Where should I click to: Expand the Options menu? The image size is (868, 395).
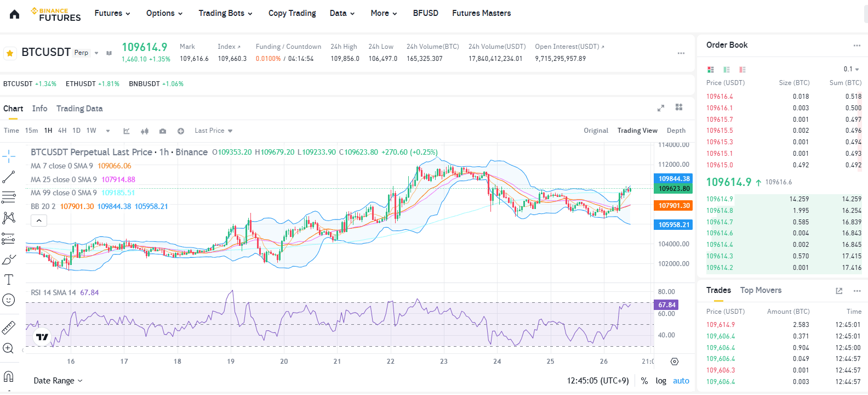[164, 13]
